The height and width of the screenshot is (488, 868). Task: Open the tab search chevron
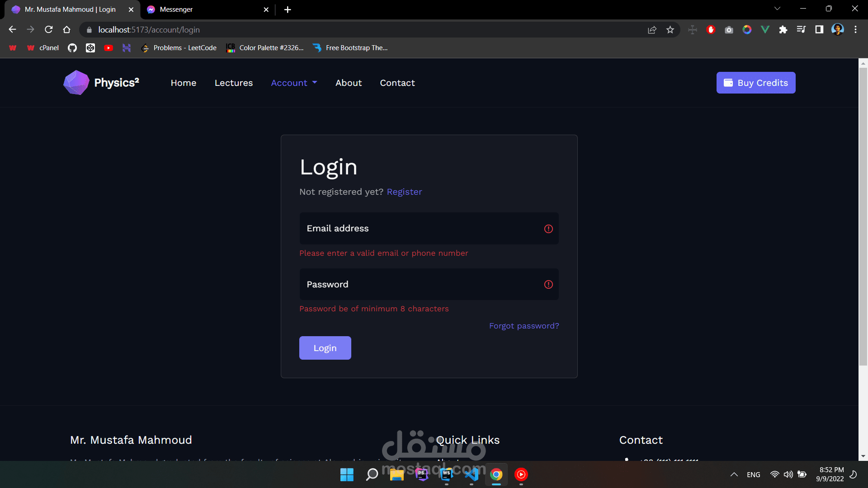click(777, 9)
